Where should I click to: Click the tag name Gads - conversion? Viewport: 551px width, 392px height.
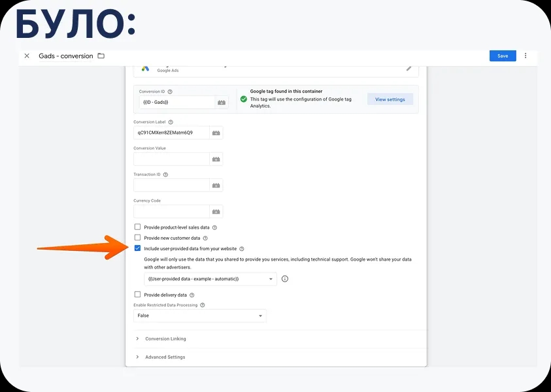coord(66,56)
